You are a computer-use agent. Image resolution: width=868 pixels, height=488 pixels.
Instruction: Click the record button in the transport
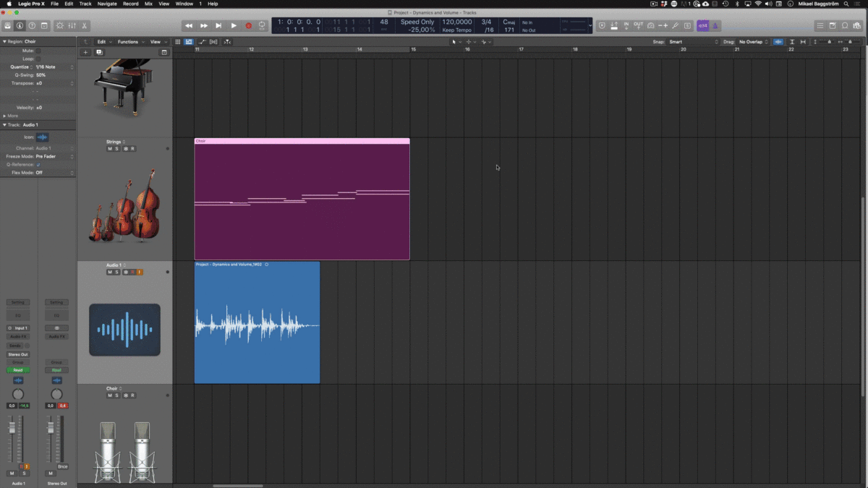click(248, 25)
